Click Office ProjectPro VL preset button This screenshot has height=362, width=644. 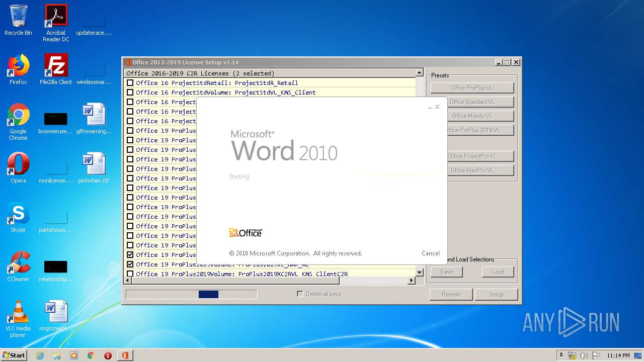(472, 156)
